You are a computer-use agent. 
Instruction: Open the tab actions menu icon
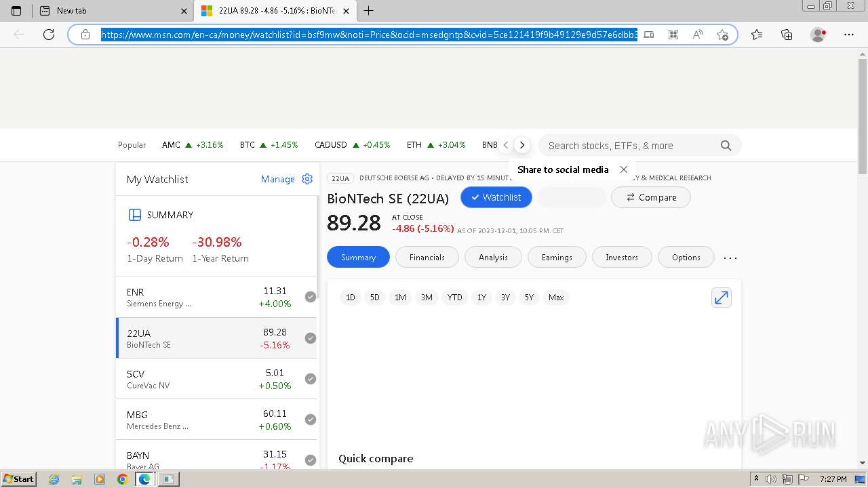16,11
